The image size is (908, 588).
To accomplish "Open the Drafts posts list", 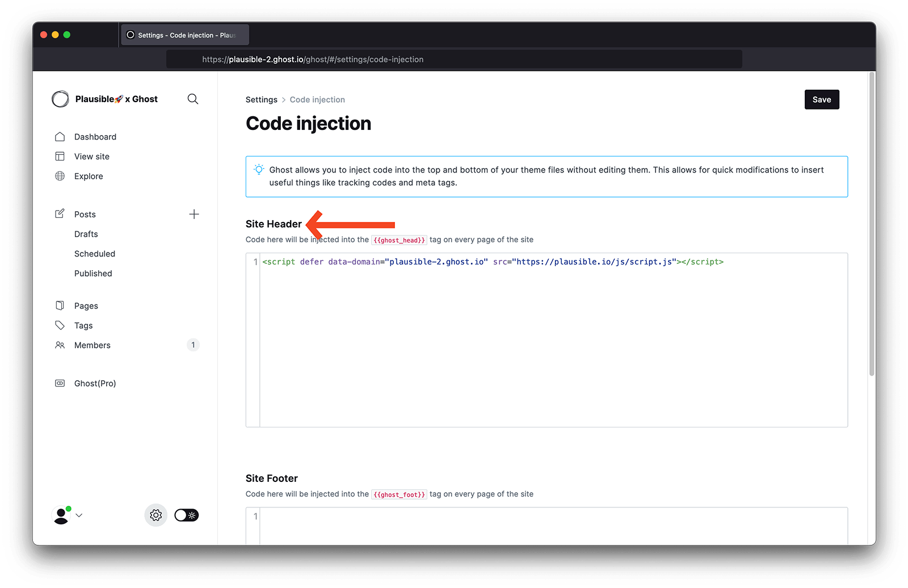I will (x=86, y=234).
